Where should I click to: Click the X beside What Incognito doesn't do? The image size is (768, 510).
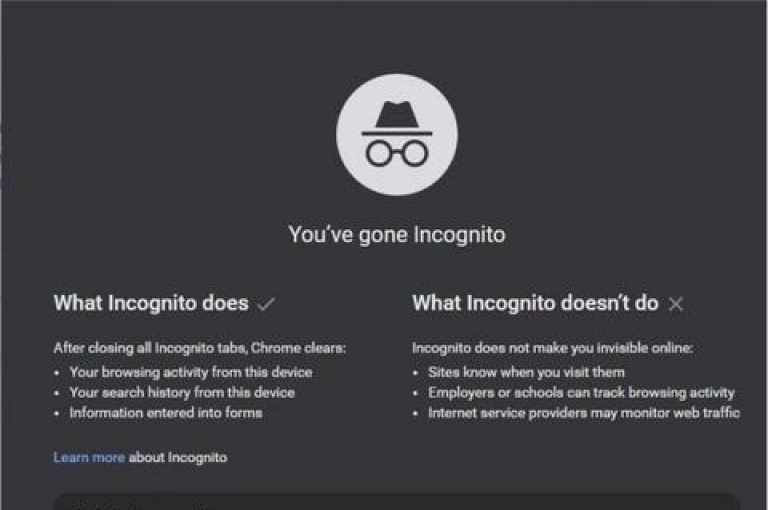pyautogui.click(x=676, y=304)
